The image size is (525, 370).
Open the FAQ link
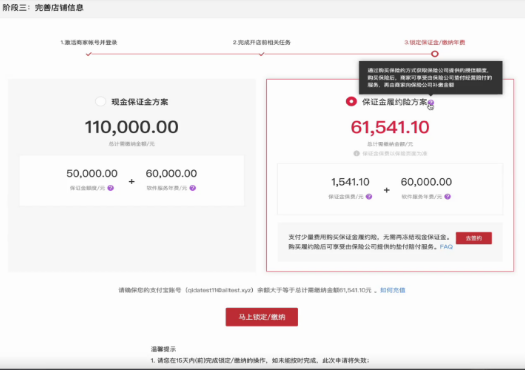pyautogui.click(x=446, y=247)
